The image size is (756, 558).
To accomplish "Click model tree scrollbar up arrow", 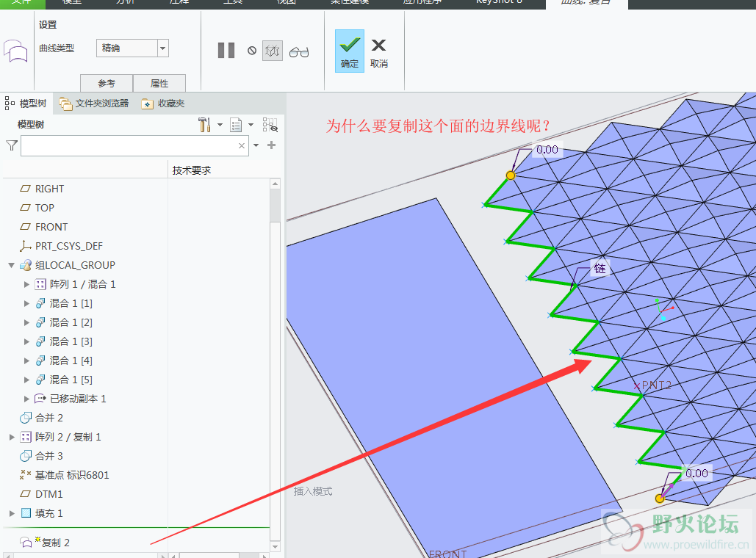I will 276,184.
